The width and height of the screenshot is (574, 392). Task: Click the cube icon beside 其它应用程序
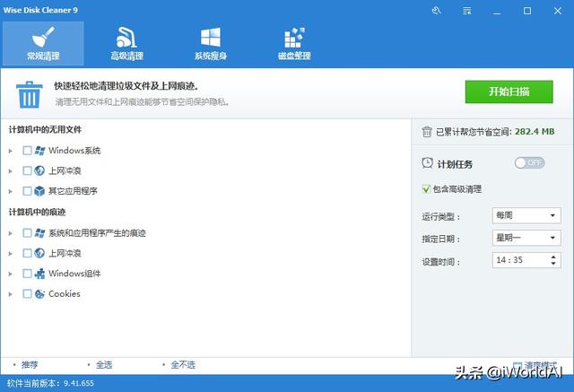pyautogui.click(x=39, y=191)
